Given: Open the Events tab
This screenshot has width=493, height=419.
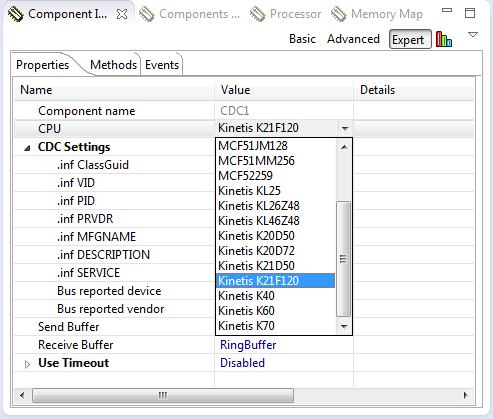Looking at the screenshot, I should [162, 65].
